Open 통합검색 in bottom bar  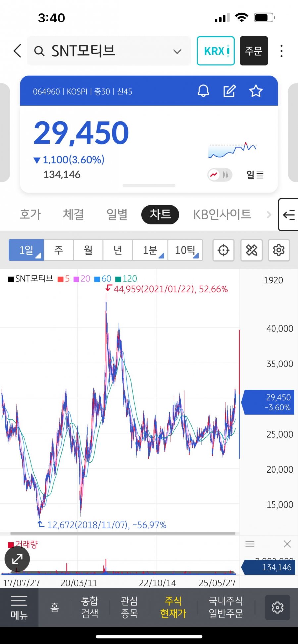tap(90, 607)
